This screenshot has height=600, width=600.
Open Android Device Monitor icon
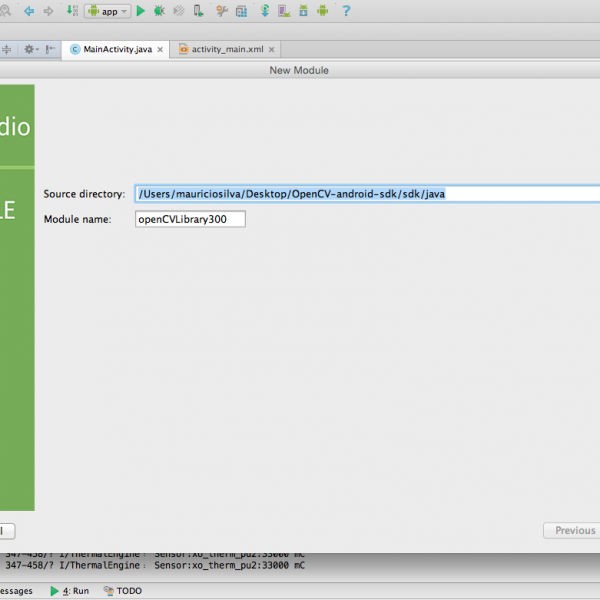click(323, 11)
